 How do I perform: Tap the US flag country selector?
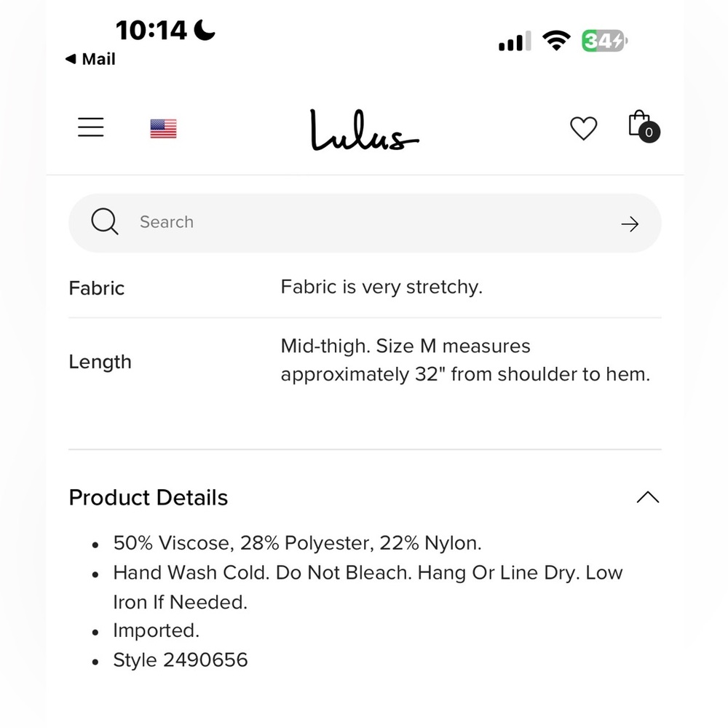(x=163, y=129)
